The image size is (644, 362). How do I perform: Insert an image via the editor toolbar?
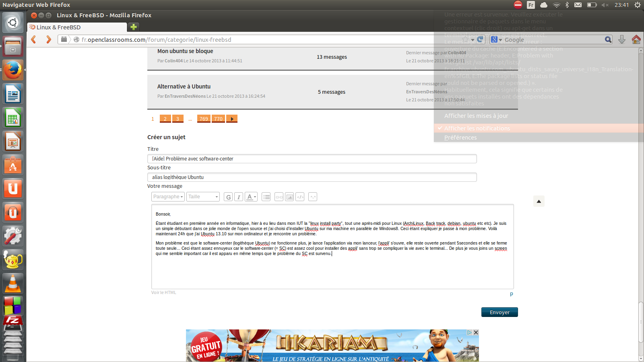tap(289, 197)
